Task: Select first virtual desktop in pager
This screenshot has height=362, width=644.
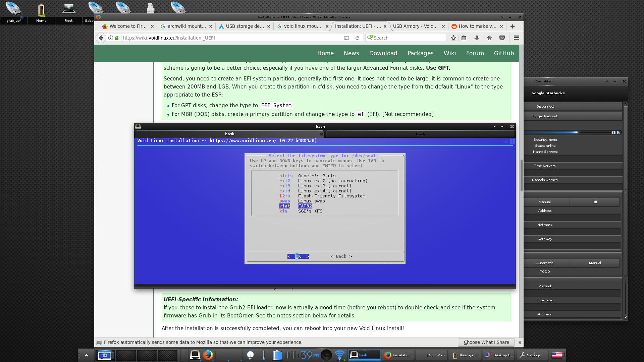Action: 105,355
